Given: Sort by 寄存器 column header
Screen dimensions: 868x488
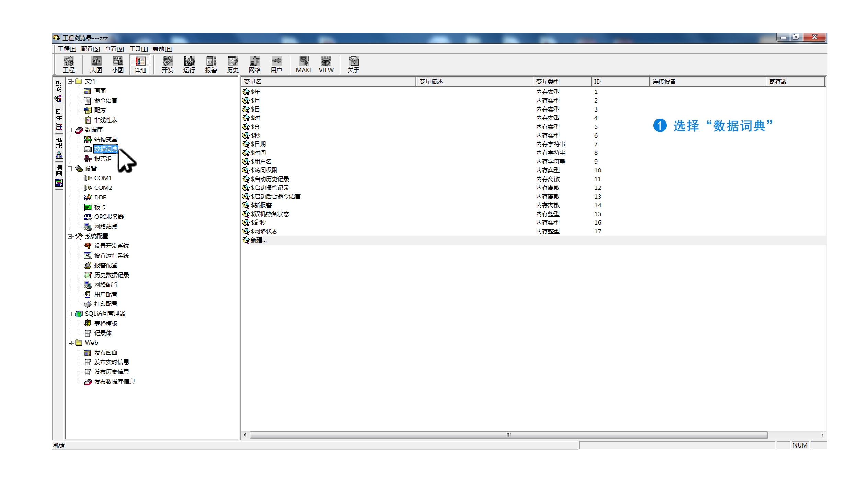Looking at the screenshot, I should [x=795, y=82].
